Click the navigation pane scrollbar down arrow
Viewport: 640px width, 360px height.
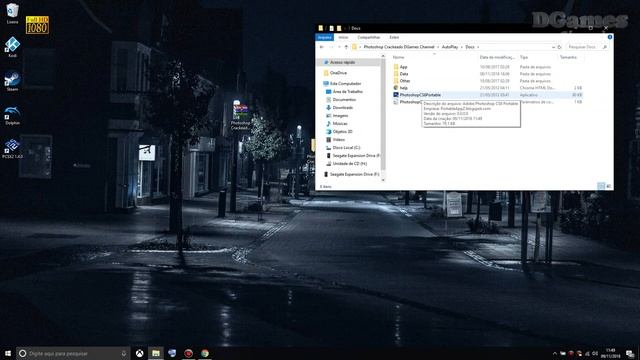coord(383,180)
